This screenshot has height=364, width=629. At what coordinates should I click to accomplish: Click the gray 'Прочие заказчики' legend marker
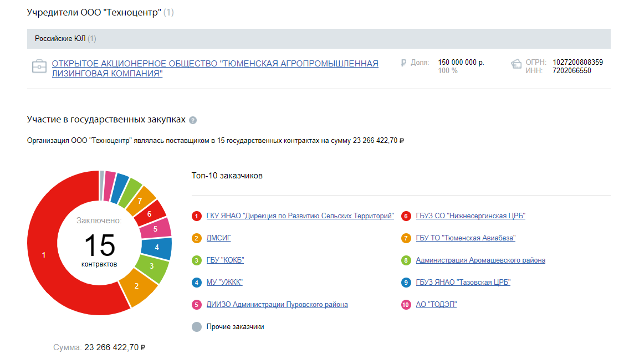197,327
